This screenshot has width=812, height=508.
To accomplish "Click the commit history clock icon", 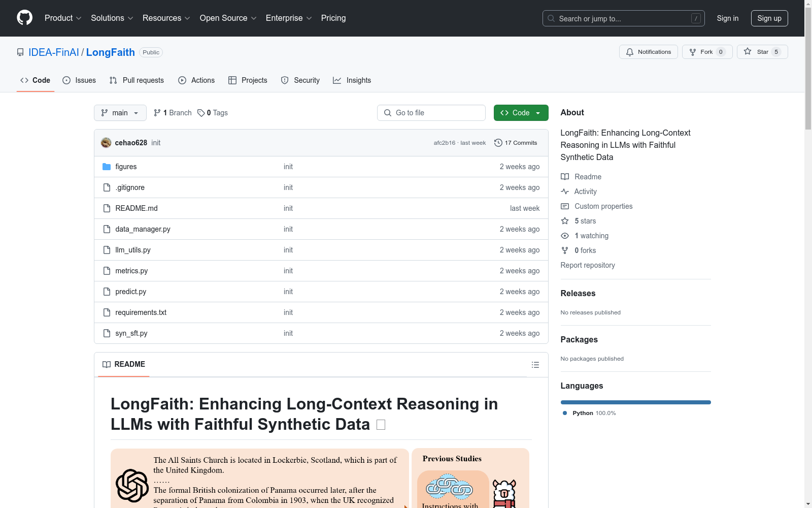I will click(x=498, y=143).
